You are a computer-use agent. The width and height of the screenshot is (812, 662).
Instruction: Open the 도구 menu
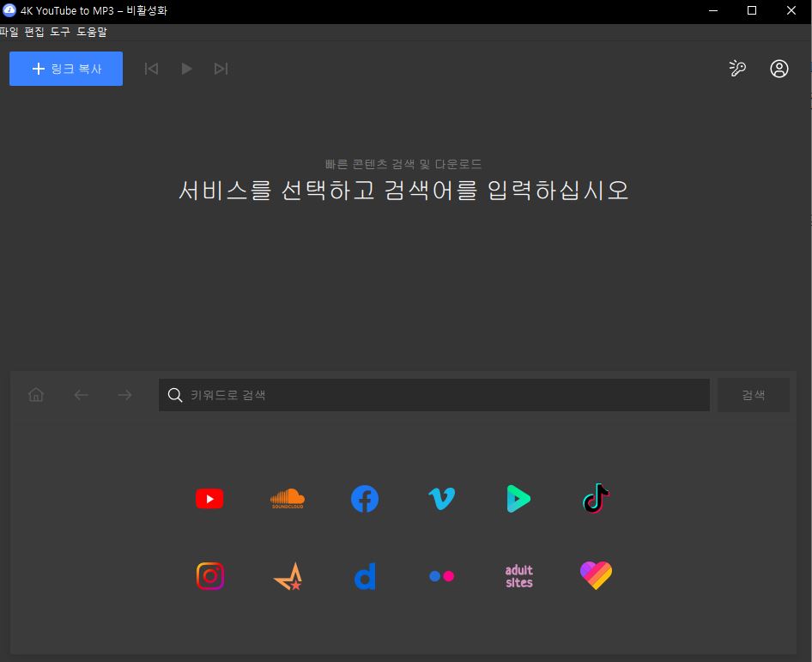60,32
